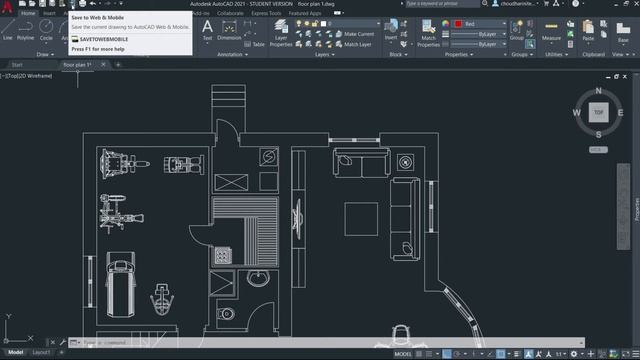Switch to the Start file tab
Image resolution: width=640 pixels, height=360 pixels.
click(17, 64)
